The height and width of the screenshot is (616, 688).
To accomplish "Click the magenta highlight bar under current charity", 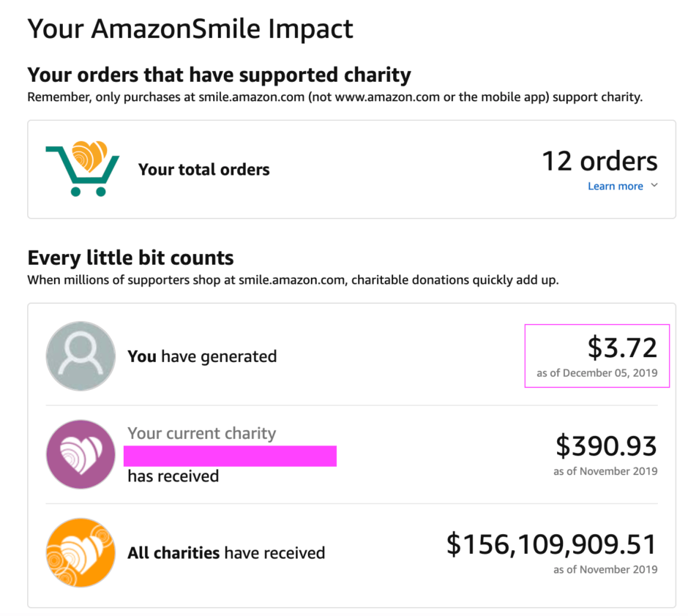I will [230, 456].
